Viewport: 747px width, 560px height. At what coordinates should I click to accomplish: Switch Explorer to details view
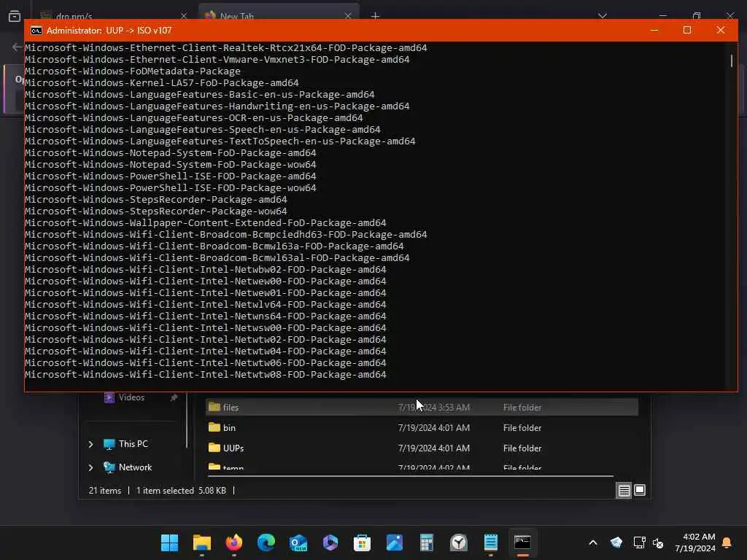click(x=624, y=491)
